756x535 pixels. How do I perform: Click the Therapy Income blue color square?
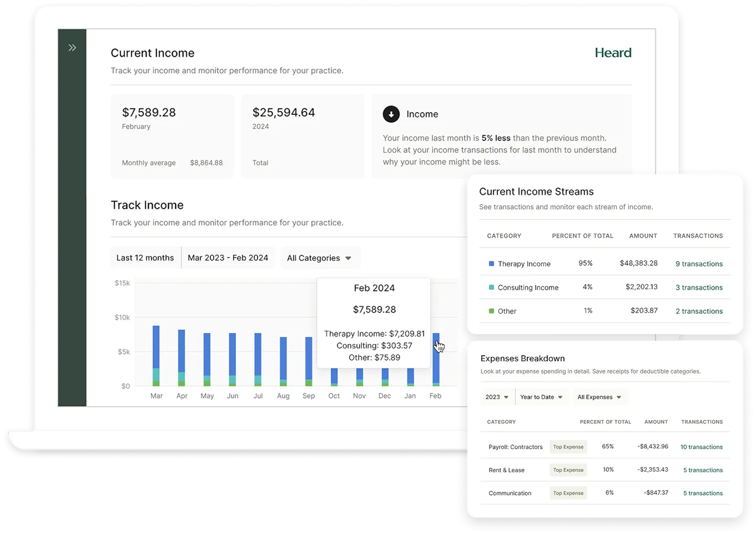(491, 264)
